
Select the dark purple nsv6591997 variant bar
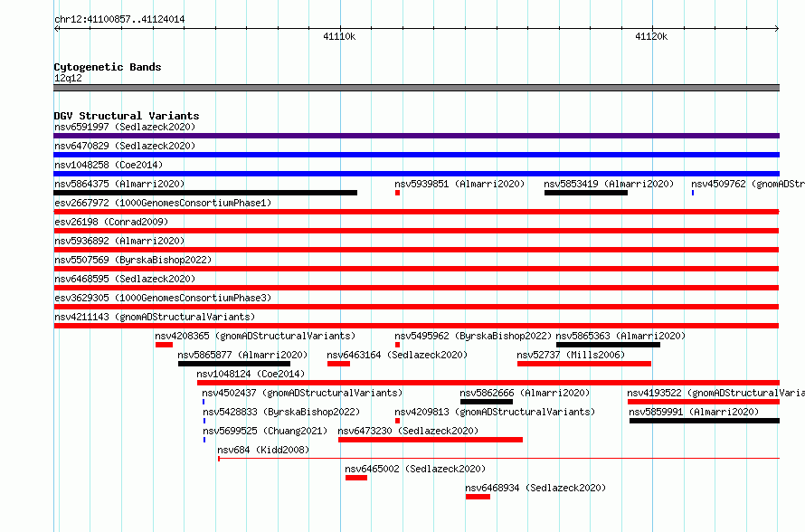tap(416, 136)
